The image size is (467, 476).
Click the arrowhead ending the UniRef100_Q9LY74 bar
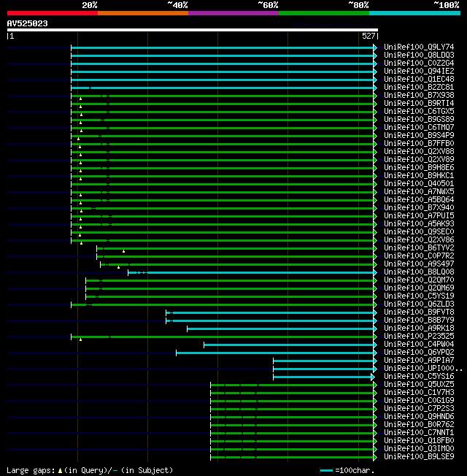tap(375, 47)
